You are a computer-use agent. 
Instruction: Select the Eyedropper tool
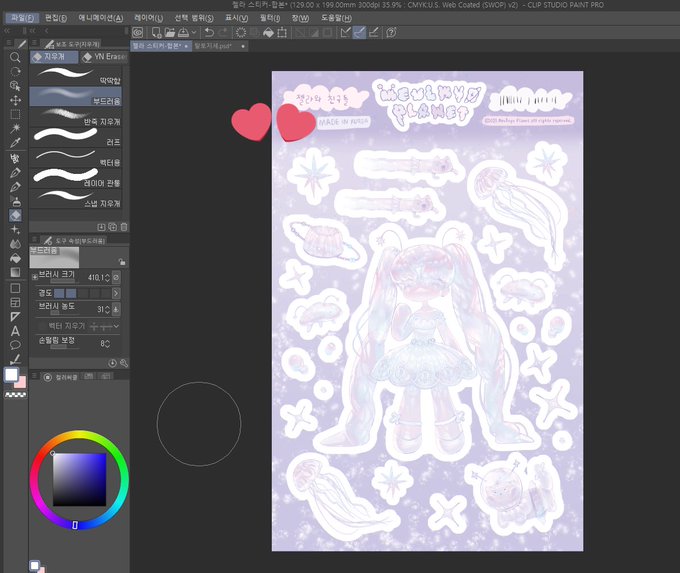coord(15,142)
